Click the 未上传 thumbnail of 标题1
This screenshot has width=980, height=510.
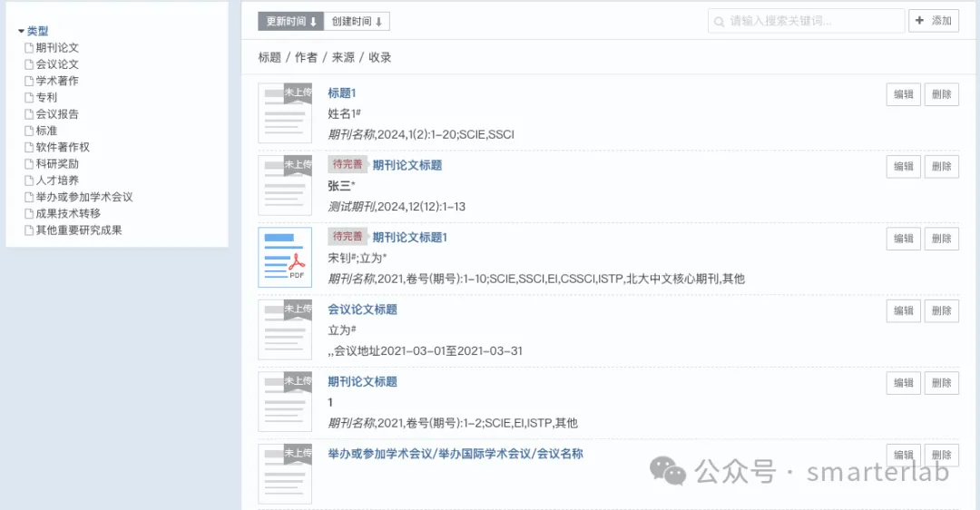[285, 113]
